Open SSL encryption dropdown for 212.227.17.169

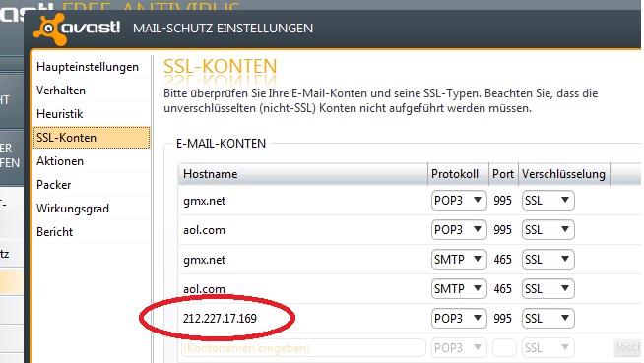[x=547, y=319]
